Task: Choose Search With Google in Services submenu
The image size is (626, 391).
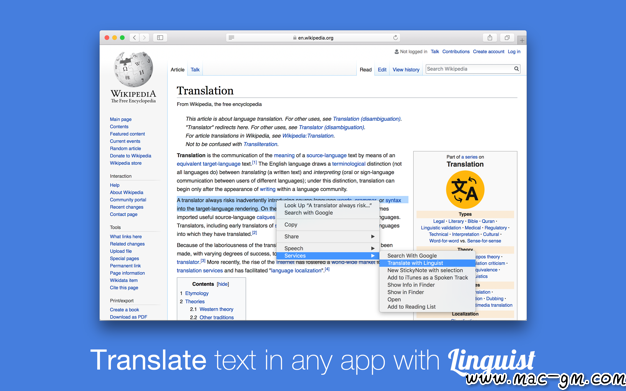Action: [427, 256]
